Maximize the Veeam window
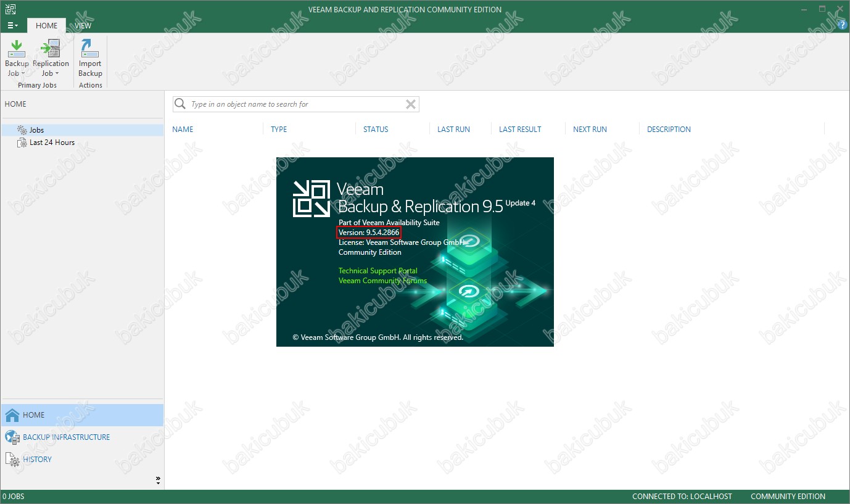850x504 pixels. click(x=822, y=9)
